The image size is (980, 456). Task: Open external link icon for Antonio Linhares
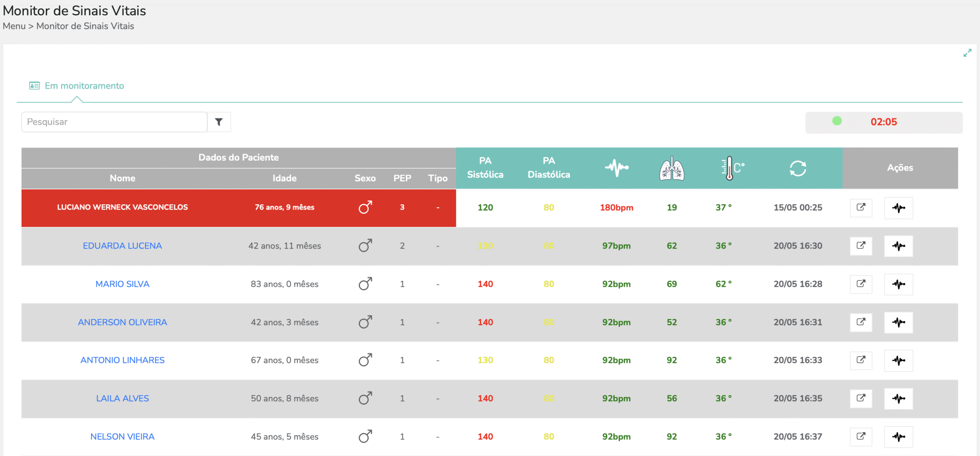pos(861,360)
